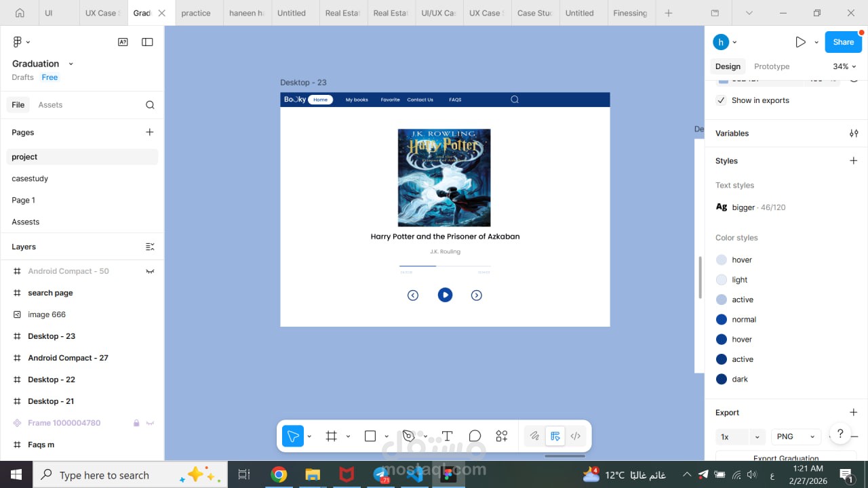Select the Text tool

coord(448,436)
